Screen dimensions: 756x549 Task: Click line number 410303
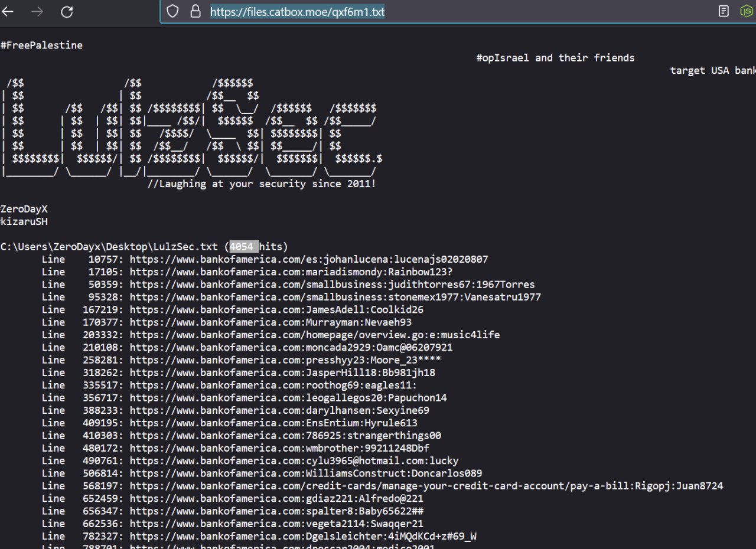(x=101, y=435)
